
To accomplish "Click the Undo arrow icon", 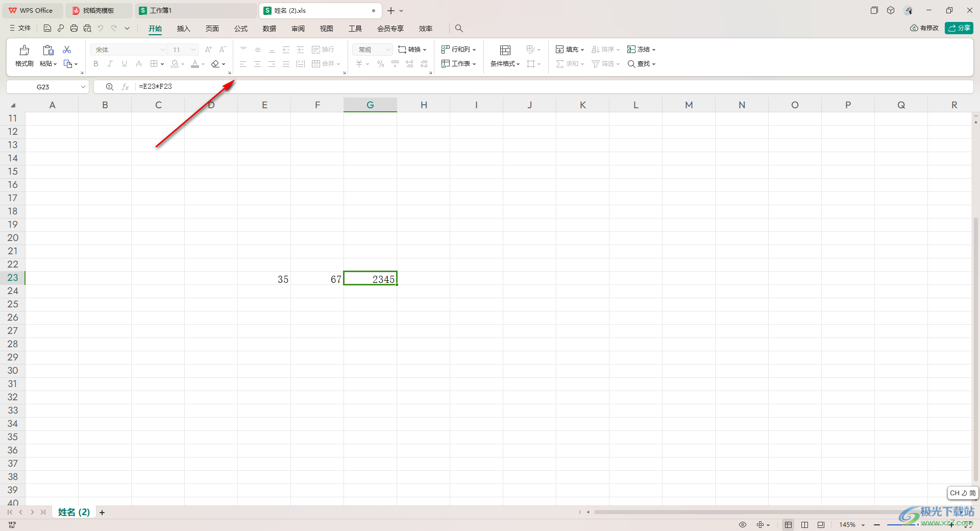I will click(101, 29).
